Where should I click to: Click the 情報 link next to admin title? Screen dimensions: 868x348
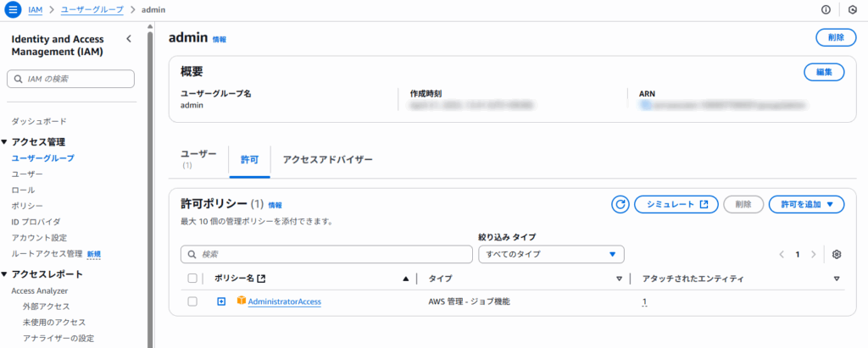point(220,39)
